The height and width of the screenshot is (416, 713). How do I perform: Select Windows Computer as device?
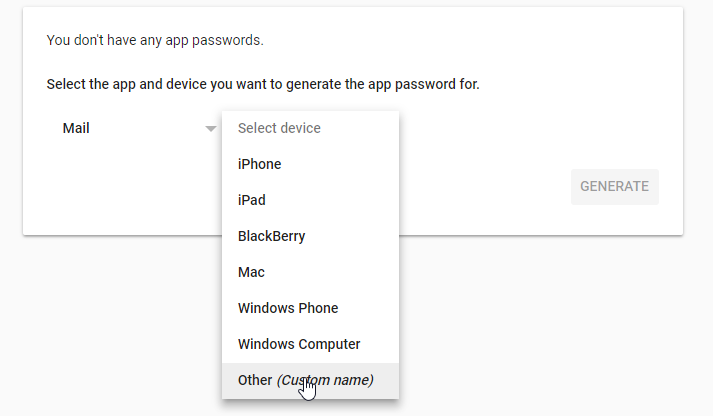[299, 344]
